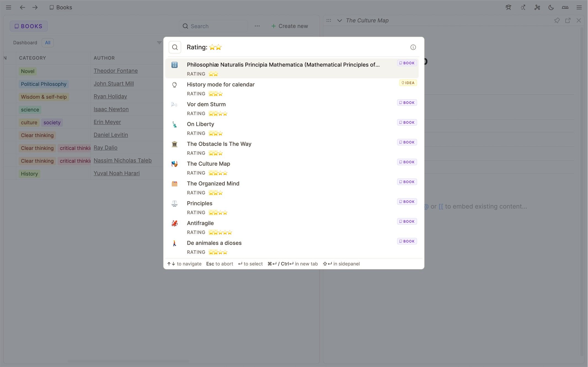Image resolution: width=588 pixels, height=367 pixels.
Task: Select the All tab
Action: (x=48, y=43)
